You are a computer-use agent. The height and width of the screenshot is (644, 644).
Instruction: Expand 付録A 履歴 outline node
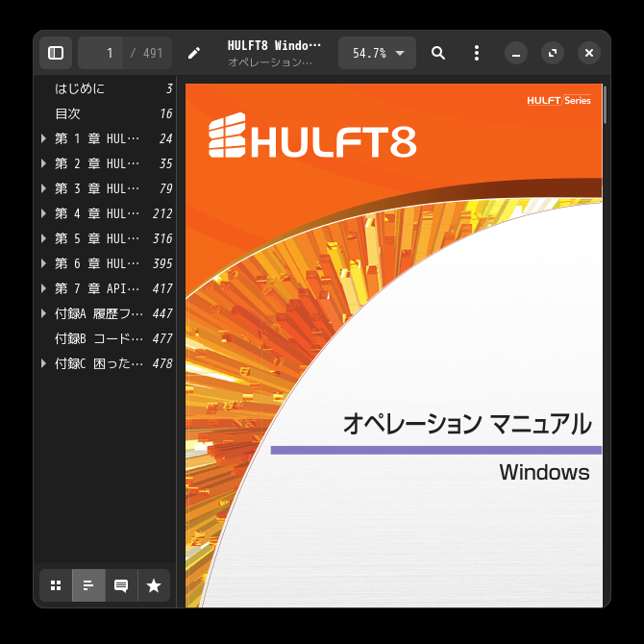[43, 313]
